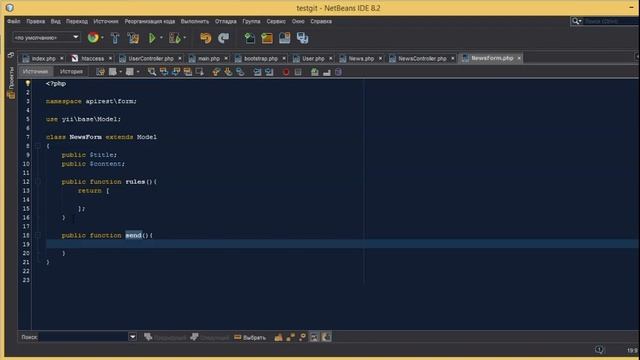Screen dimensions: 640x360
Task: Expand the search history dropdown in find bar
Action: coord(133,337)
